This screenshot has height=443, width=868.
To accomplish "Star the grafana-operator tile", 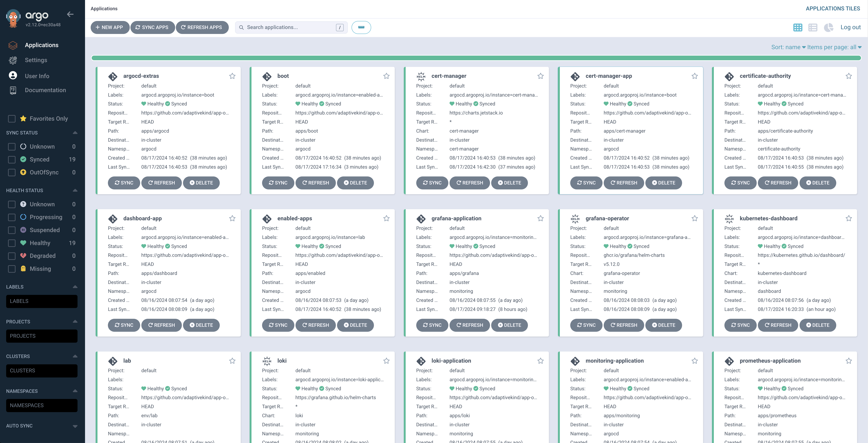I will [x=695, y=218].
